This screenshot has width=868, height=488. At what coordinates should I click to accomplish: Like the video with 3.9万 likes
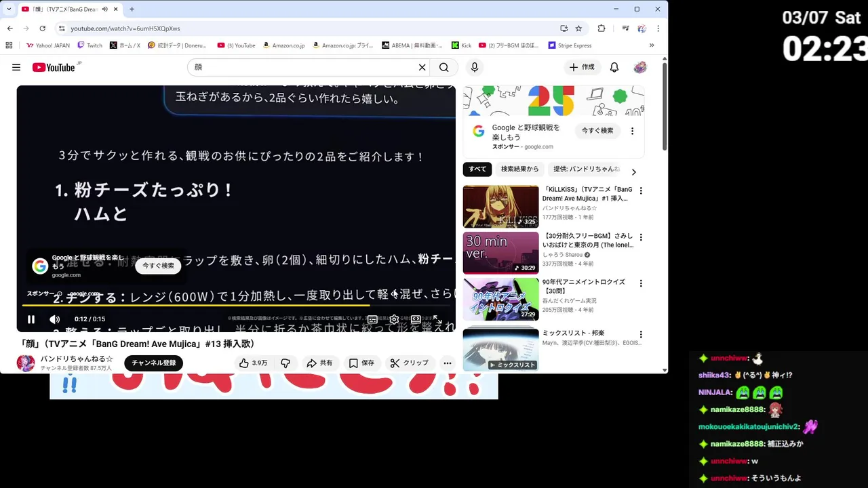point(253,363)
